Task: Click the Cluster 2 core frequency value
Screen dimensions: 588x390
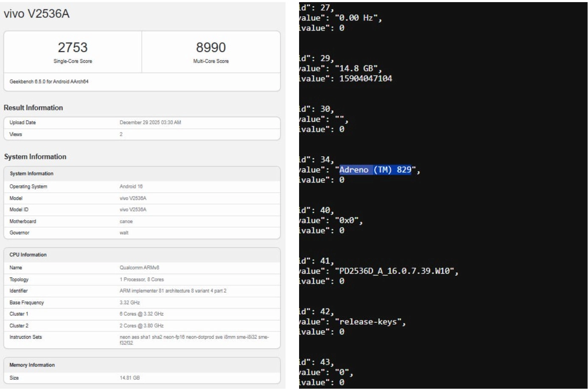Action: coord(141,326)
